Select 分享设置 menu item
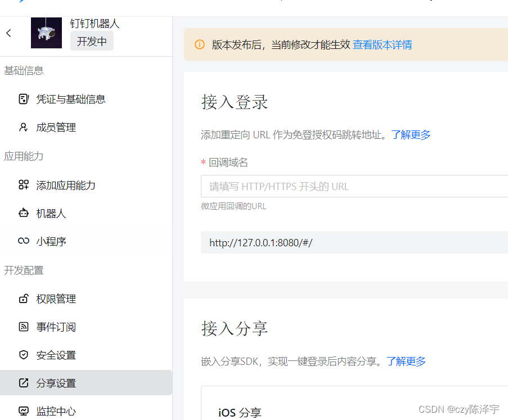 (86, 383)
